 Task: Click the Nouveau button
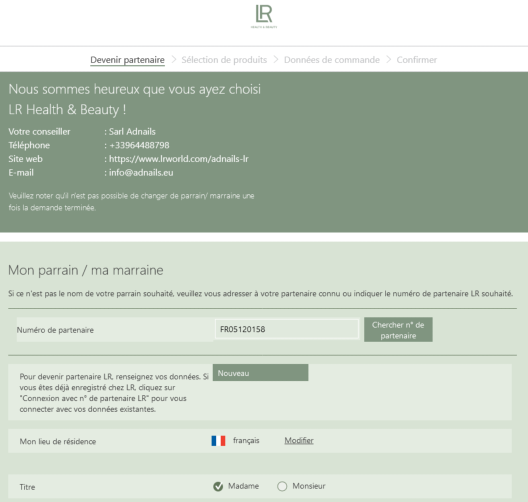point(260,373)
